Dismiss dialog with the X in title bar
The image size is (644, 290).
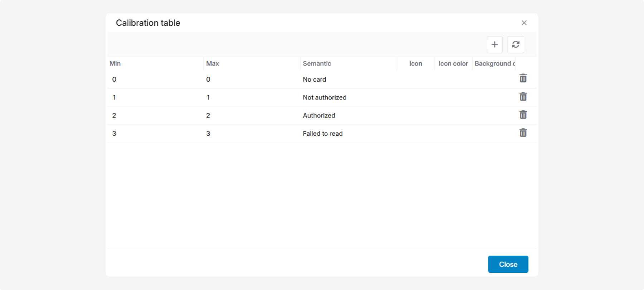click(x=524, y=23)
